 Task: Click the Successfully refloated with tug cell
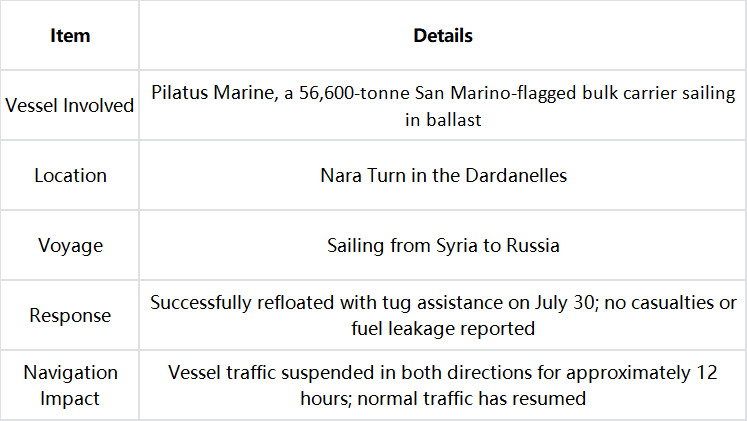[x=443, y=315]
